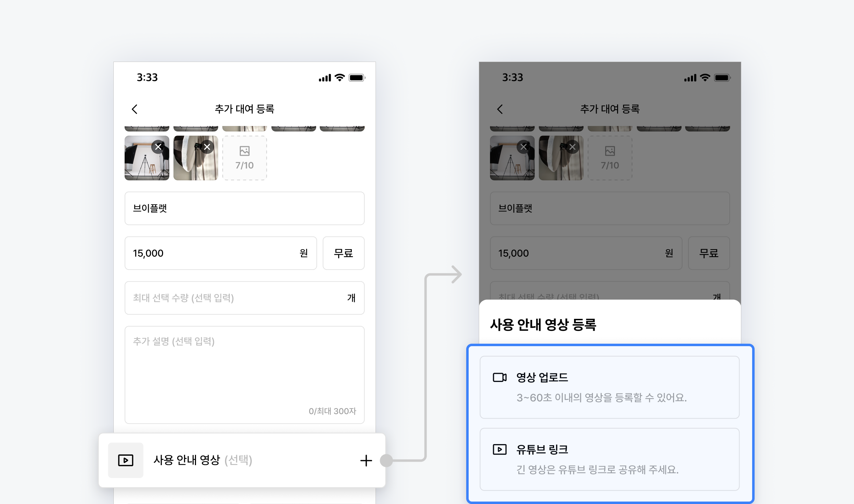
Task: Choose the 유튜브 링크 option
Action: point(609,459)
